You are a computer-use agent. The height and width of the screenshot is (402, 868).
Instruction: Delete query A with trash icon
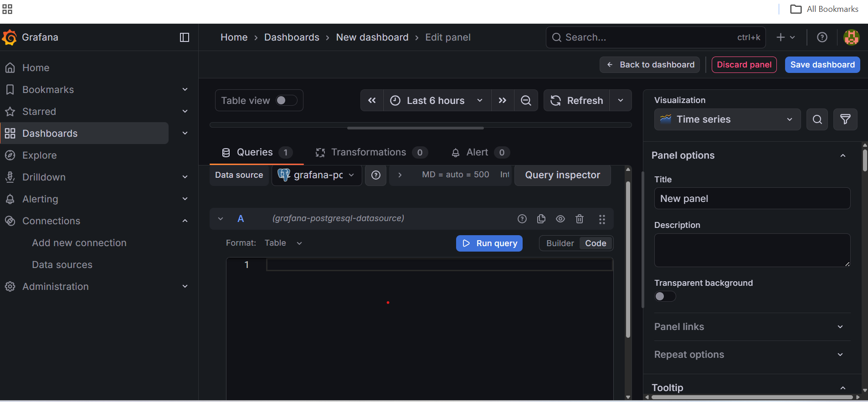(x=580, y=219)
